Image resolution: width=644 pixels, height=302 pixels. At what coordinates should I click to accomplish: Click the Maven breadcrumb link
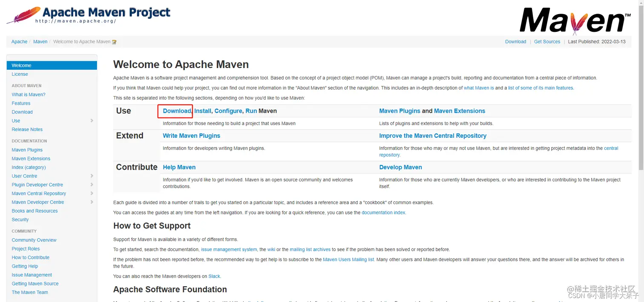click(x=40, y=42)
